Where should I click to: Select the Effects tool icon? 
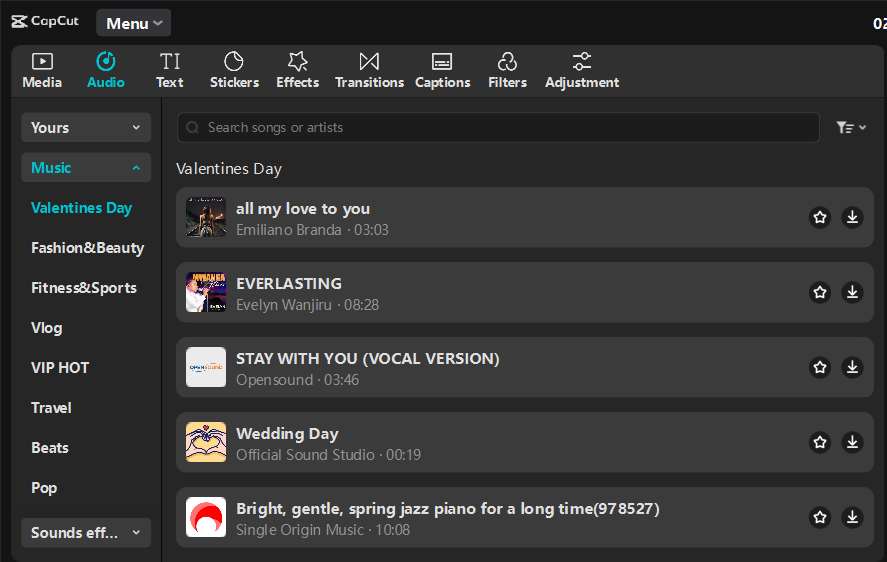tap(297, 62)
